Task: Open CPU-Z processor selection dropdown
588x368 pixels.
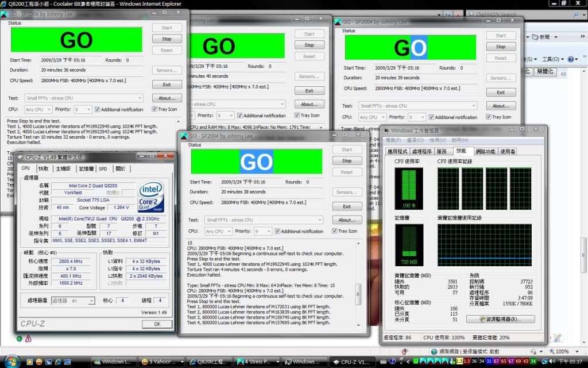Action: tap(73, 301)
